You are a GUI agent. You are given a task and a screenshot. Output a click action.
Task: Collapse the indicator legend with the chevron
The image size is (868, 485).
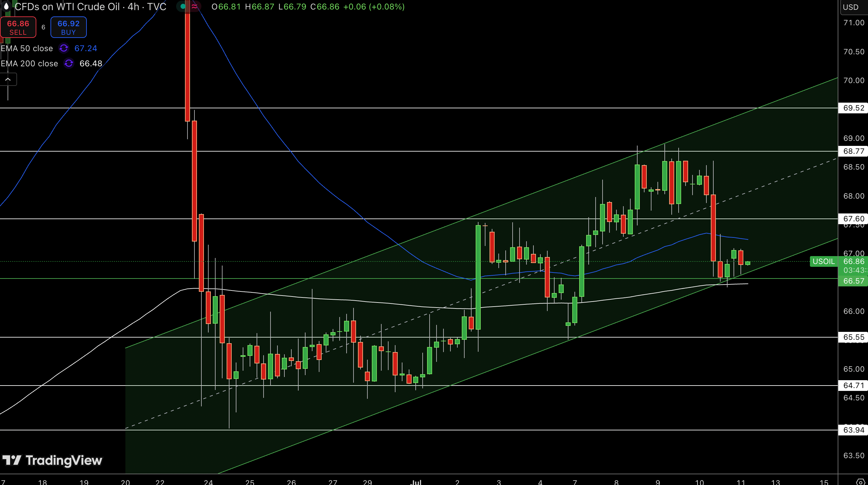pyautogui.click(x=8, y=80)
